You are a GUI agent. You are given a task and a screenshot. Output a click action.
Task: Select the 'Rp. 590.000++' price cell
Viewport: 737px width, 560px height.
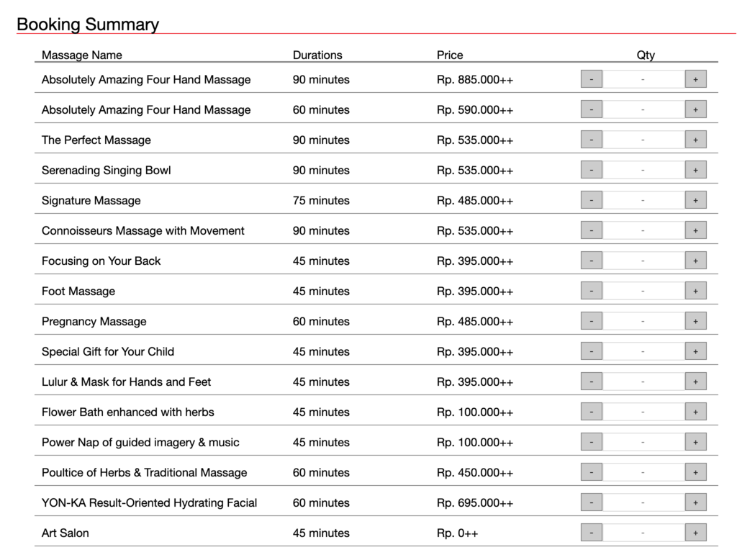click(x=475, y=109)
